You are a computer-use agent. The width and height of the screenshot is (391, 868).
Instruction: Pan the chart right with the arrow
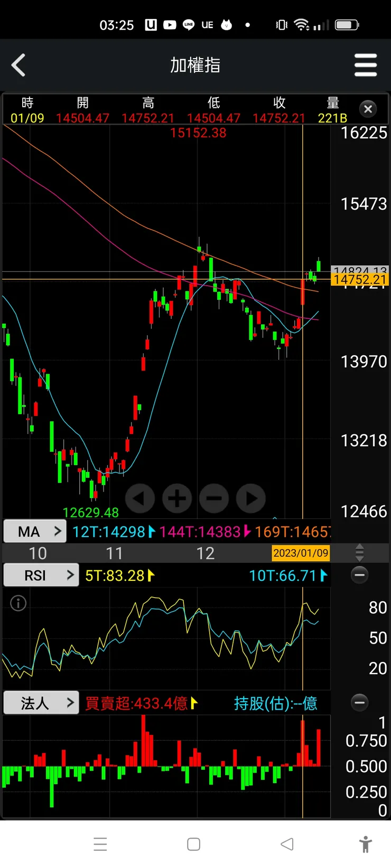(251, 498)
